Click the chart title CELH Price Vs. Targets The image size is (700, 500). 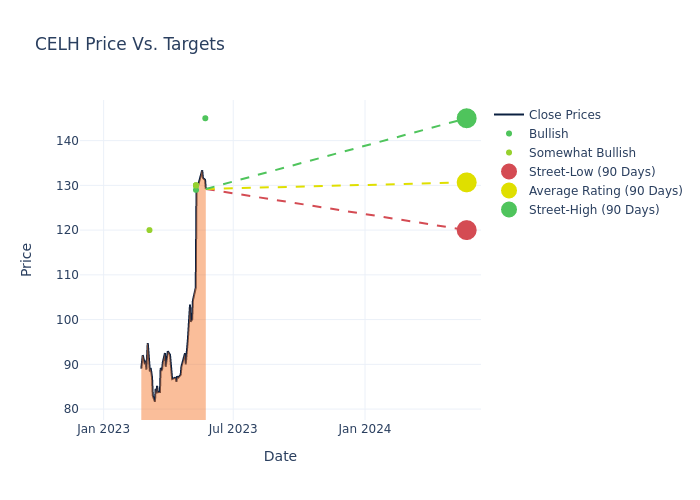tap(130, 44)
